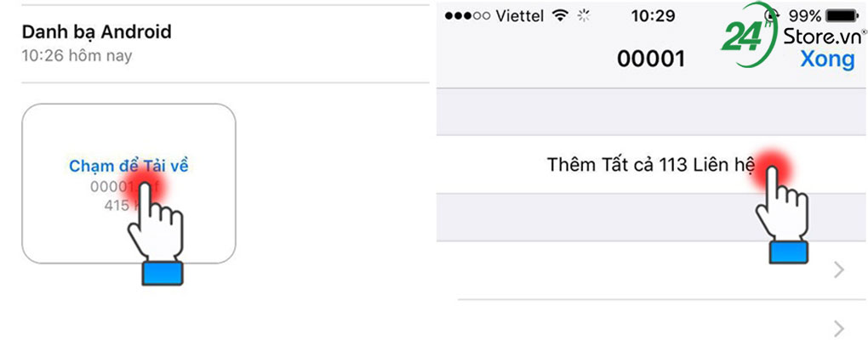Screen dimensions: 868x357
Task: Tap the Wi-Fi status icon
Action: (558, 16)
